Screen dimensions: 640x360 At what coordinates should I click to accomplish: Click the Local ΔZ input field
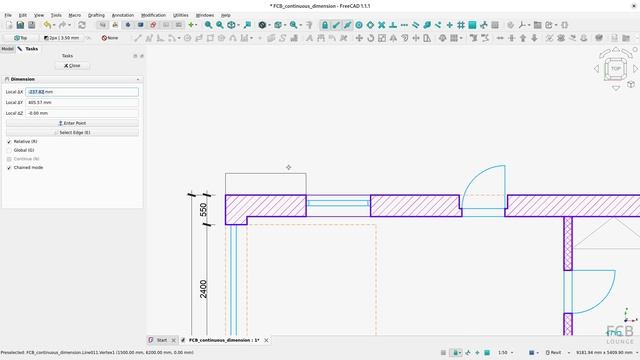[82, 113]
